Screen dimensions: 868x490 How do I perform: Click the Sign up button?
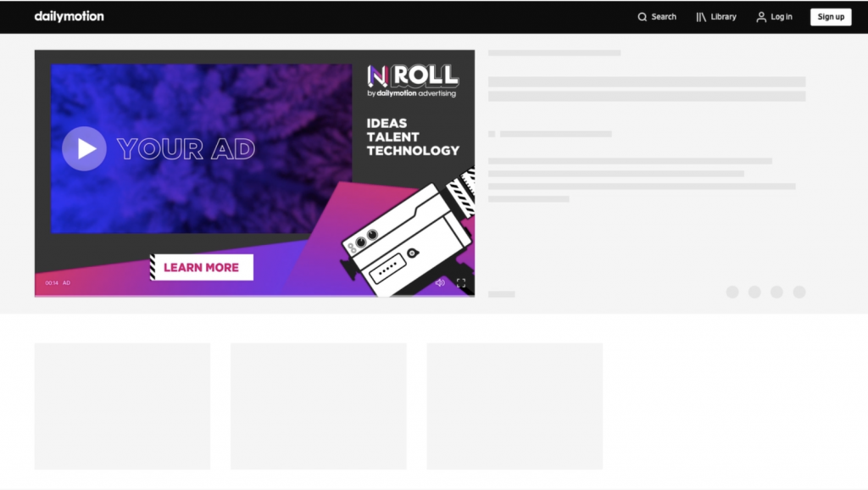point(831,17)
